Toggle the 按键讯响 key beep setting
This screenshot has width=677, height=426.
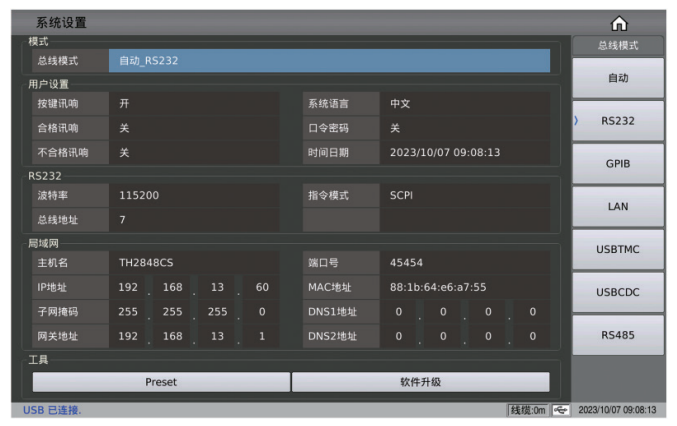[194, 103]
